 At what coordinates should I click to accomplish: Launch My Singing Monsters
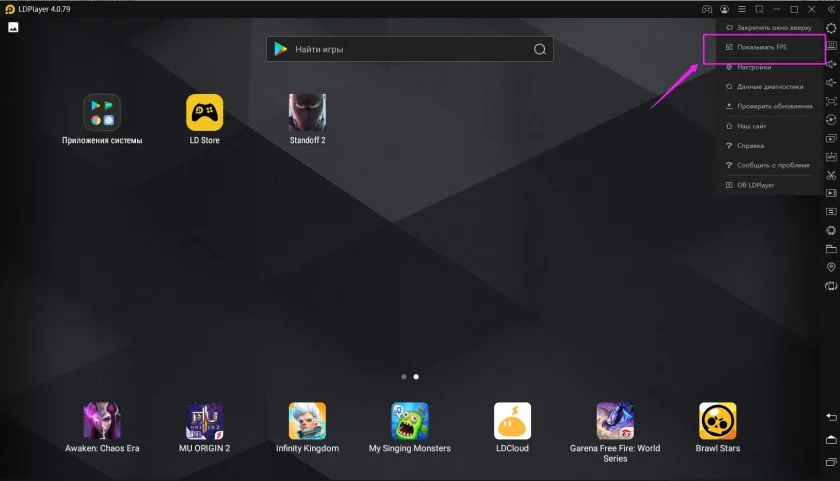[x=410, y=427]
